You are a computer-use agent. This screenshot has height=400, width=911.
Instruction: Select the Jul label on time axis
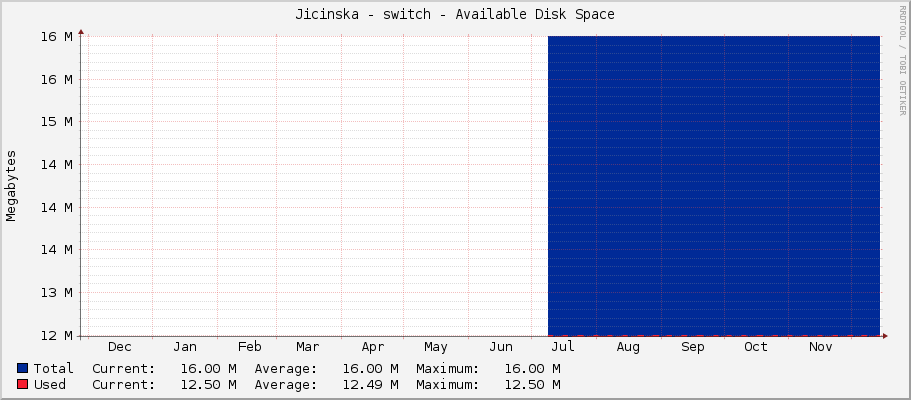point(563,347)
